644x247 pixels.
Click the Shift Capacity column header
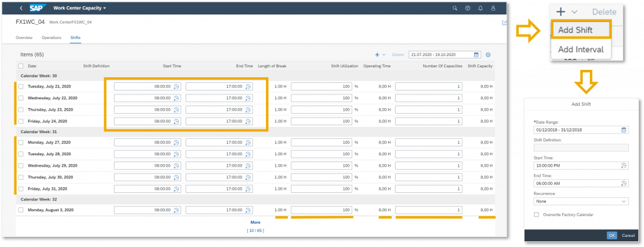pyautogui.click(x=480, y=66)
